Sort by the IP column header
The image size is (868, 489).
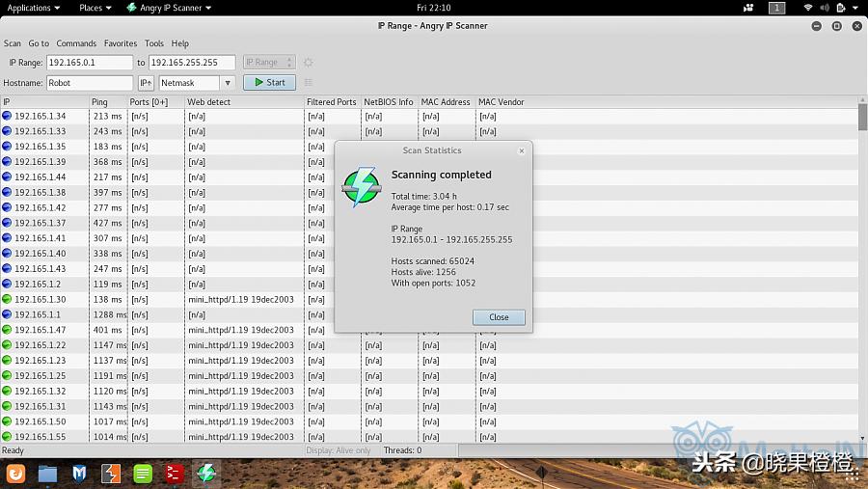44,102
